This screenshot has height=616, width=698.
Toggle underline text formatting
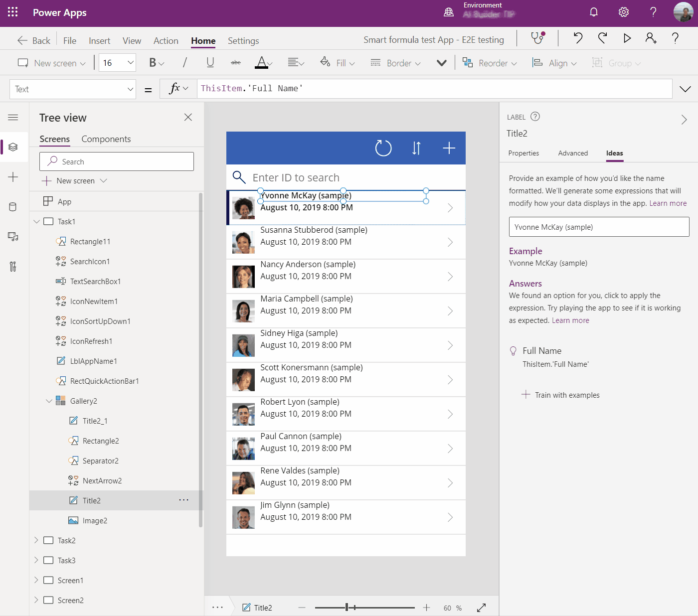click(x=210, y=63)
